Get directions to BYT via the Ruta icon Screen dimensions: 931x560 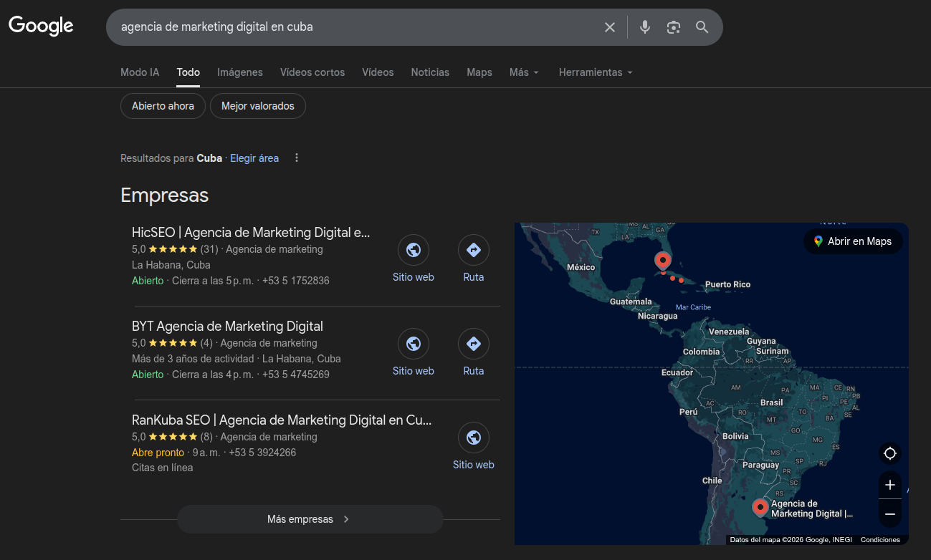coord(473,344)
